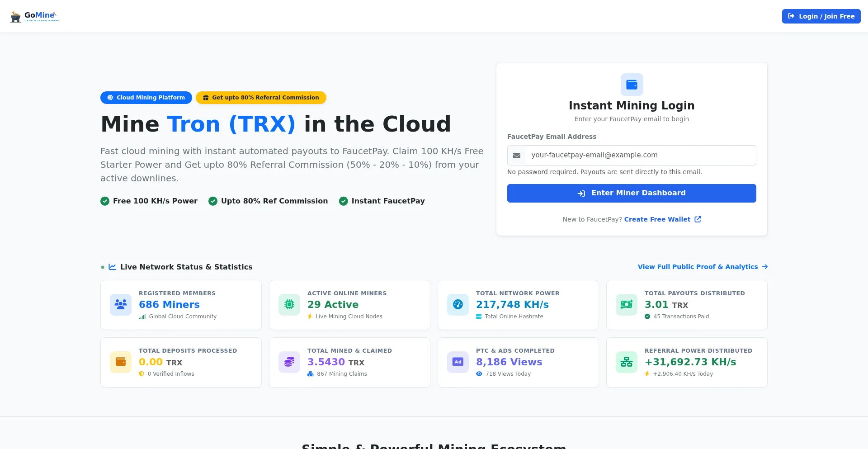Click the chart icon beside Live Network Status

coord(112,267)
